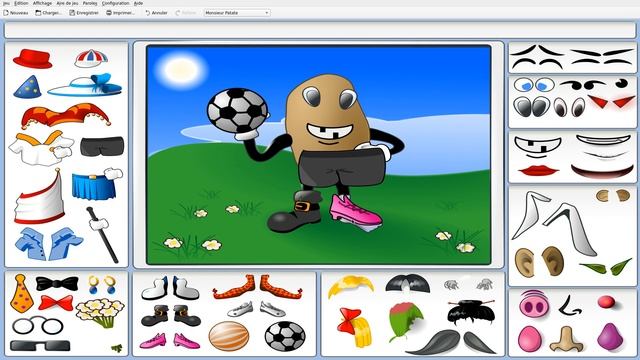Screen dimensions: 640x360
Task: Pick the blue and gold earrings
Action: (x=102, y=284)
